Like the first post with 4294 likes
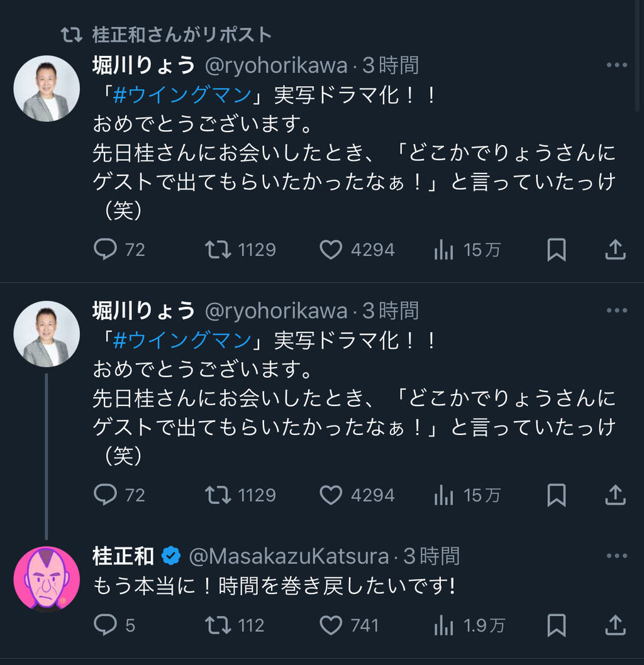 click(x=331, y=250)
